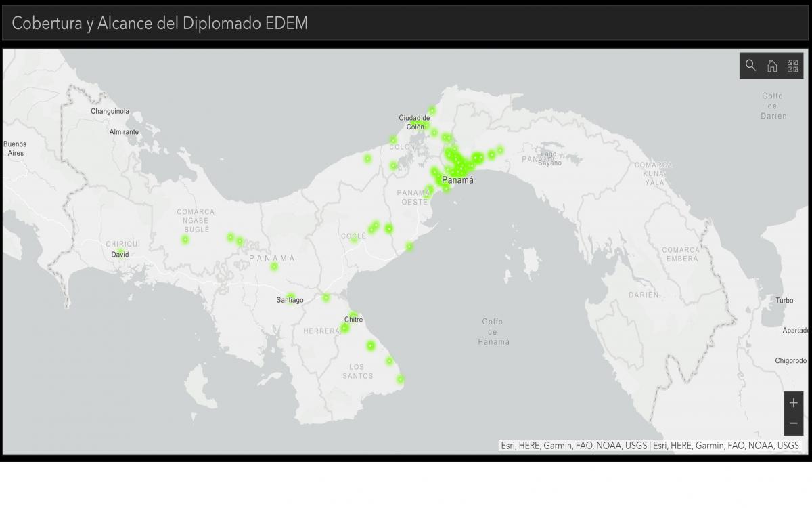Select the southernmost marker in Los Santos
This screenshot has width=812, height=508.
[x=399, y=380]
